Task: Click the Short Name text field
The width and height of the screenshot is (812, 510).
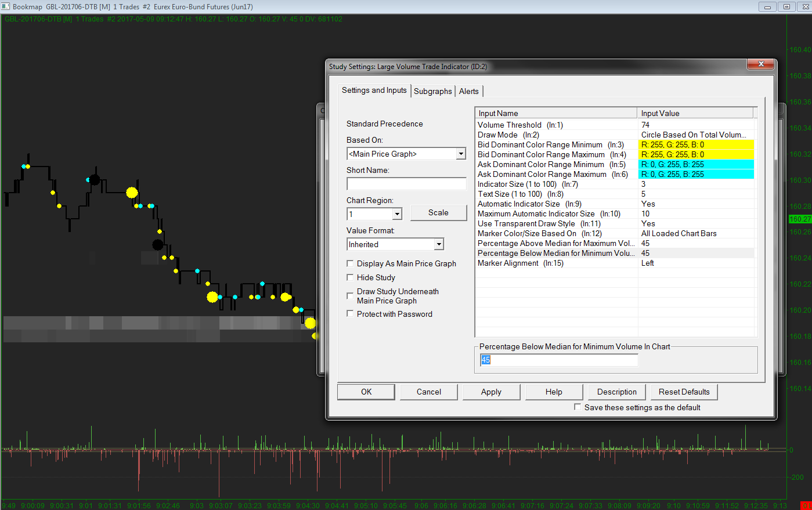Action: [x=406, y=184]
